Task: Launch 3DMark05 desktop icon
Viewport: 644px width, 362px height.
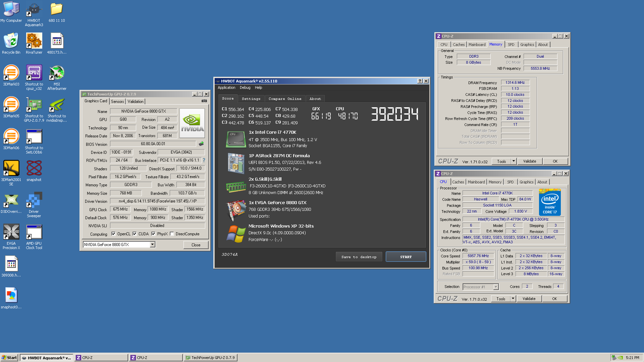Action: point(11,107)
